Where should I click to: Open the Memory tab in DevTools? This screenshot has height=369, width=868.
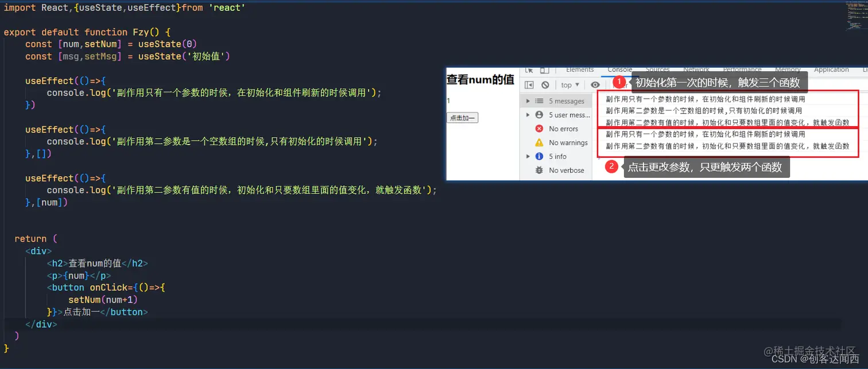788,69
